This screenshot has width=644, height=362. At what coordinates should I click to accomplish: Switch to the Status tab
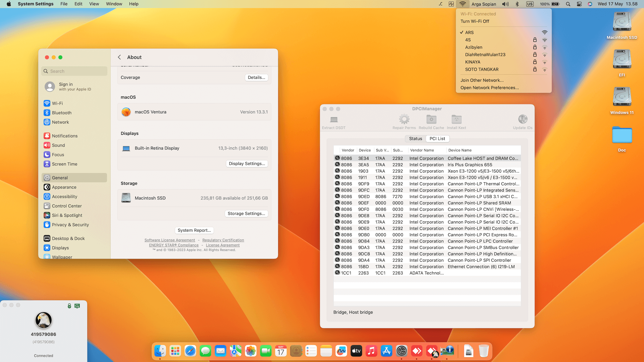415,139
